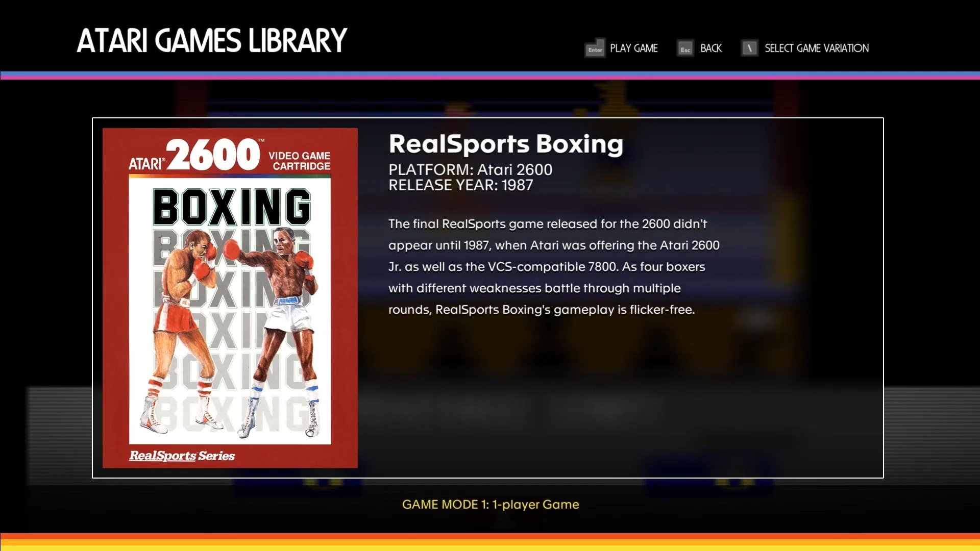The height and width of the screenshot is (551, 980).
Task: Click the ATARI GAMES LIBRARY heading
Action: [212, 41]
